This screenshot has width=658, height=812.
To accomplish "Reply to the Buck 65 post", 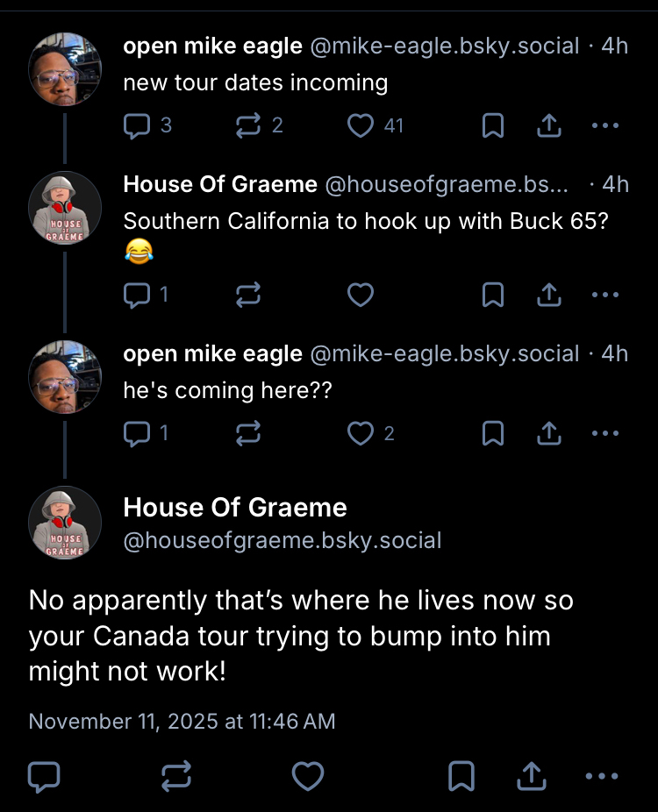I will coord(137,296).
